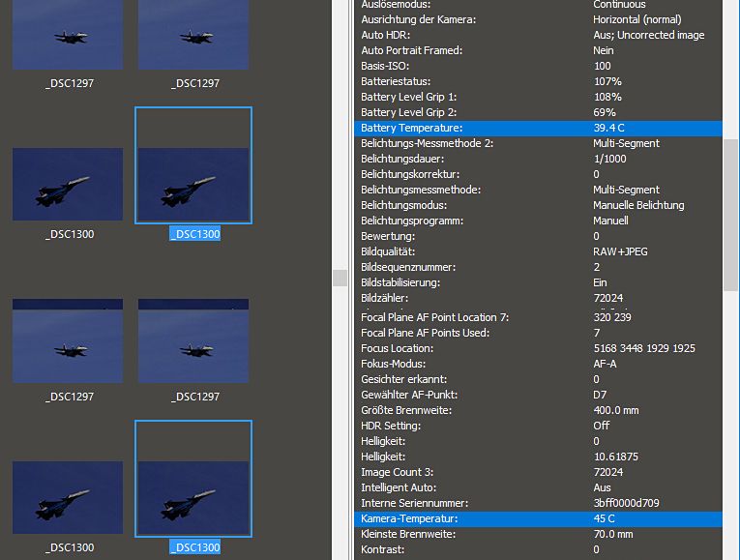The width and height of the screenshot is (740, 560).
Task: Click the Bildqualität row showing RAW+JPEG
Action: pyautogui.click(x=538, y=251)
